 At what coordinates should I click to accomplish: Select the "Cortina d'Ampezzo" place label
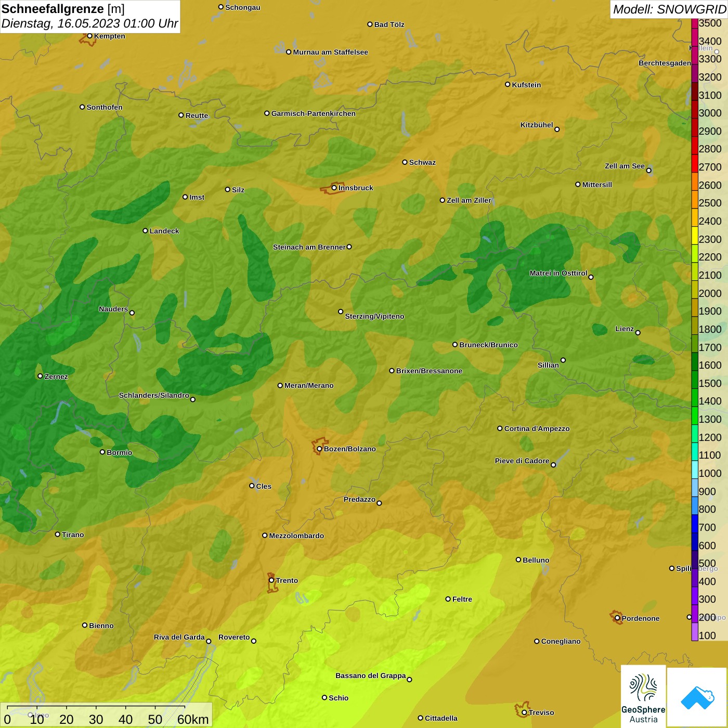(537, 428)
